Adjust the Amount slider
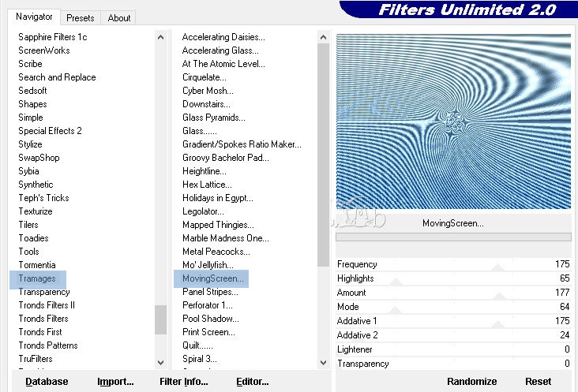Screen dimensions: 578x392 coord(453,293)
